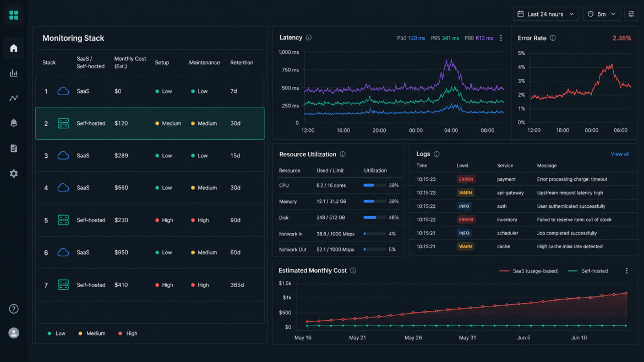Open 5m refresh interval dropdown
The height and width of the screenshot is (362, 644).
(x=601, y=14)
